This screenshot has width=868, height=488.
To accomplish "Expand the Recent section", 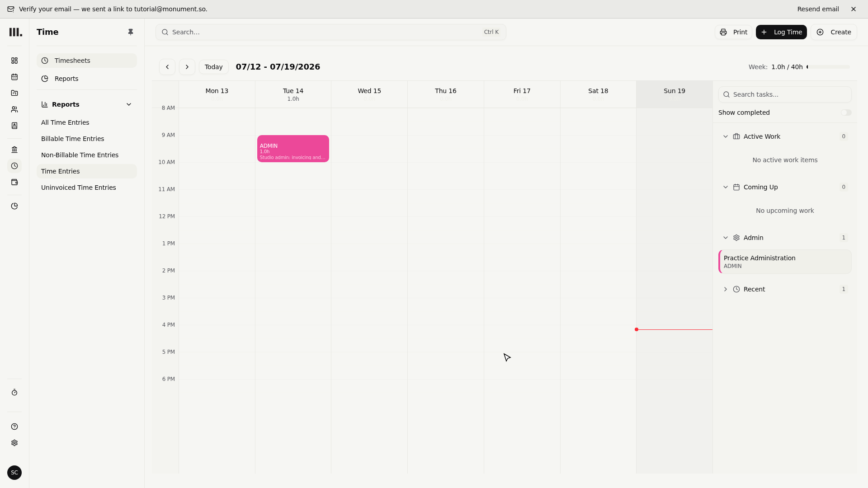I will (726, 289).
